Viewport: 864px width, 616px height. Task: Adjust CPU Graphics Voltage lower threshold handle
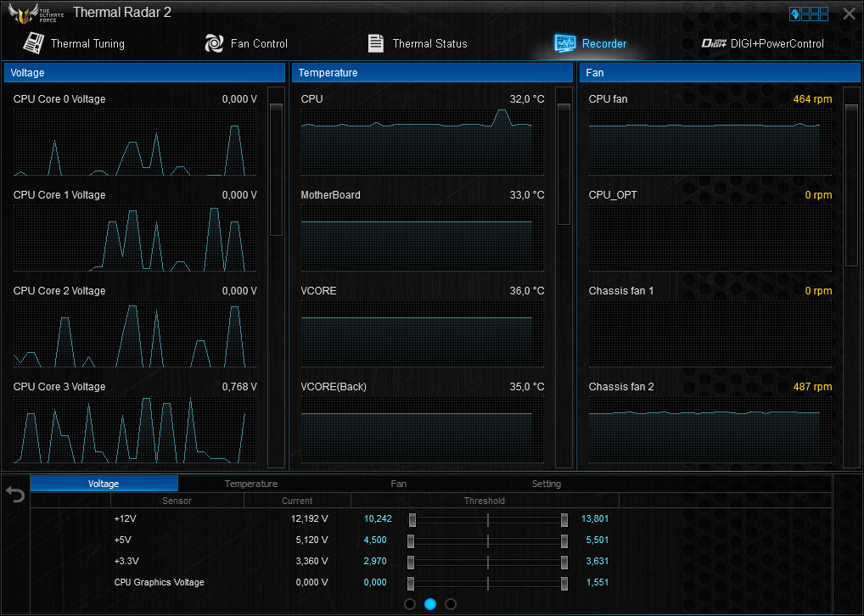pos(411,584)
